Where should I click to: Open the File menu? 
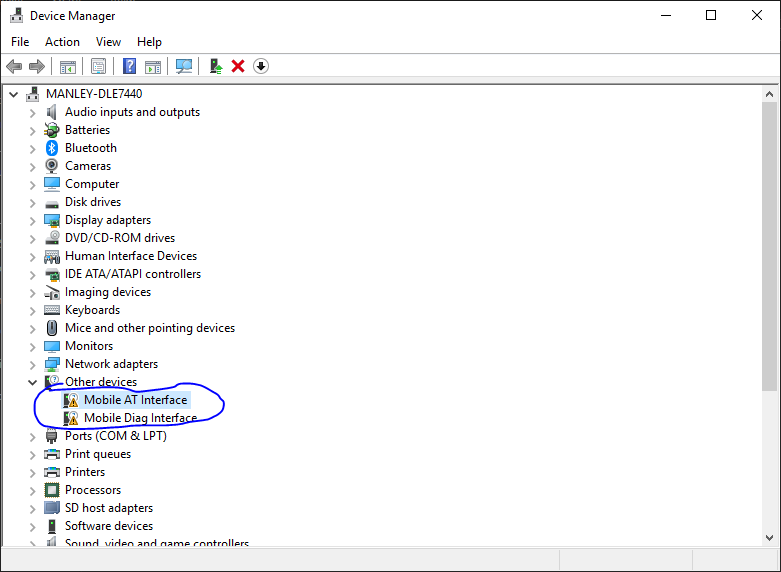click(20, 42)
